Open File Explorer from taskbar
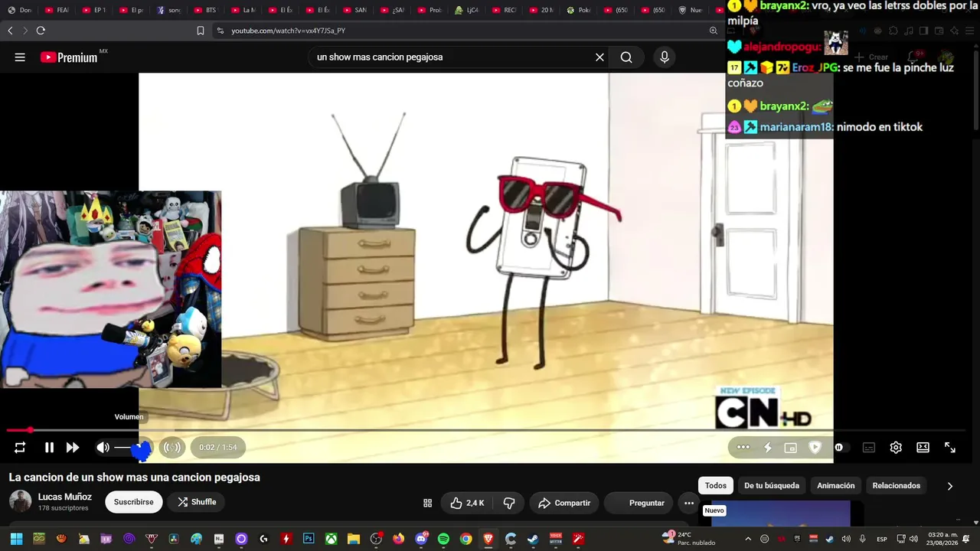980x551 pixels. pos(354,539)
